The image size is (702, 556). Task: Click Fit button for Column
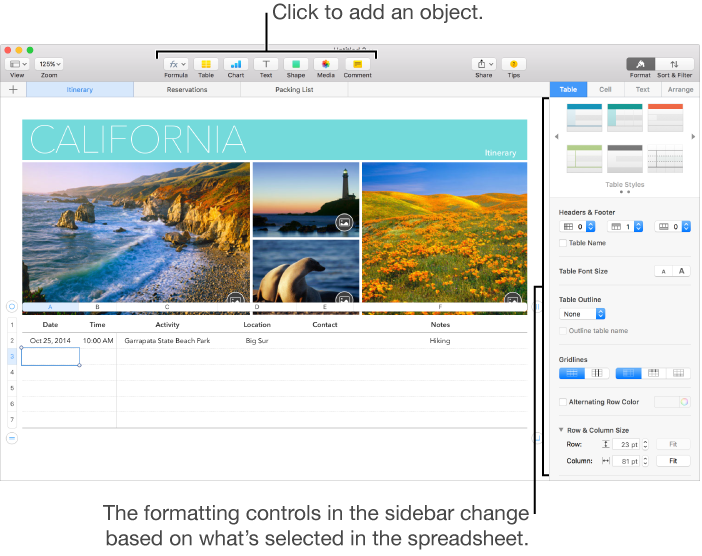click(x=673, y=461)
